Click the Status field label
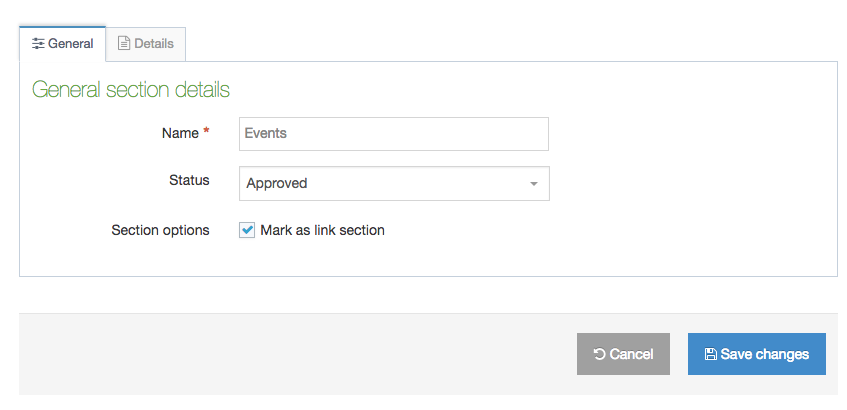 [189, 180]
